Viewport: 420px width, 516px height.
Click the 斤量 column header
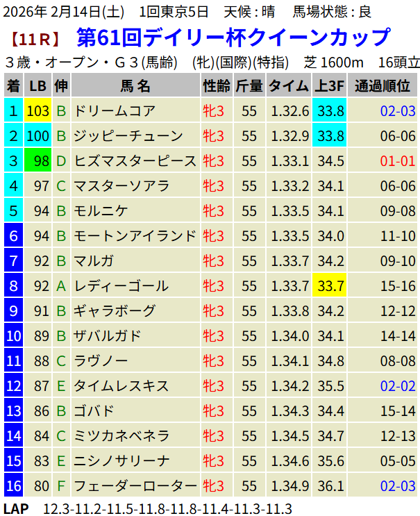[249, 86]
